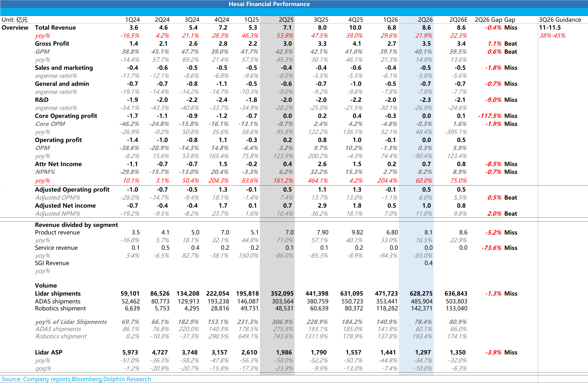Viewport: 588px width, 383px height.
Task: Click the 'Product revenue' row label
Action: (x=57, y=232)
